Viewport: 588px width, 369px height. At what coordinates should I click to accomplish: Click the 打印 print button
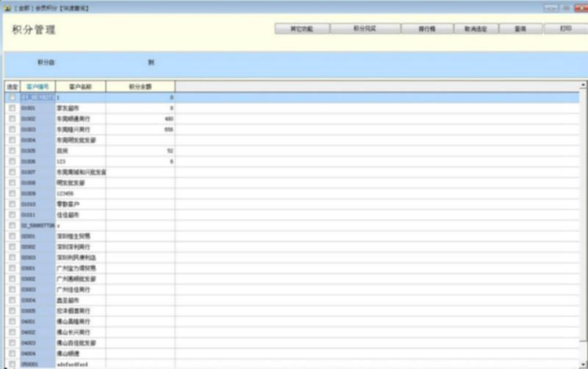coord(564,29)
